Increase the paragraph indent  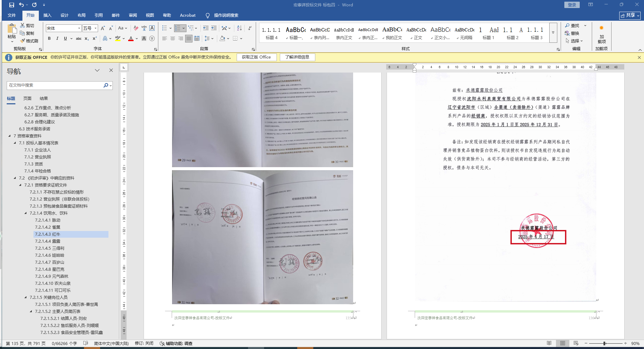coord(214,28)
